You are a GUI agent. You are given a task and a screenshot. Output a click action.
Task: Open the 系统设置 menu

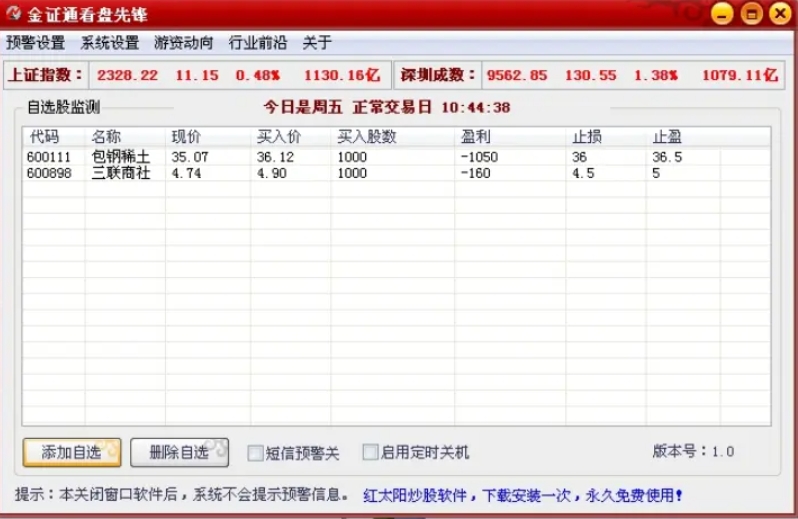coord(110,43)
